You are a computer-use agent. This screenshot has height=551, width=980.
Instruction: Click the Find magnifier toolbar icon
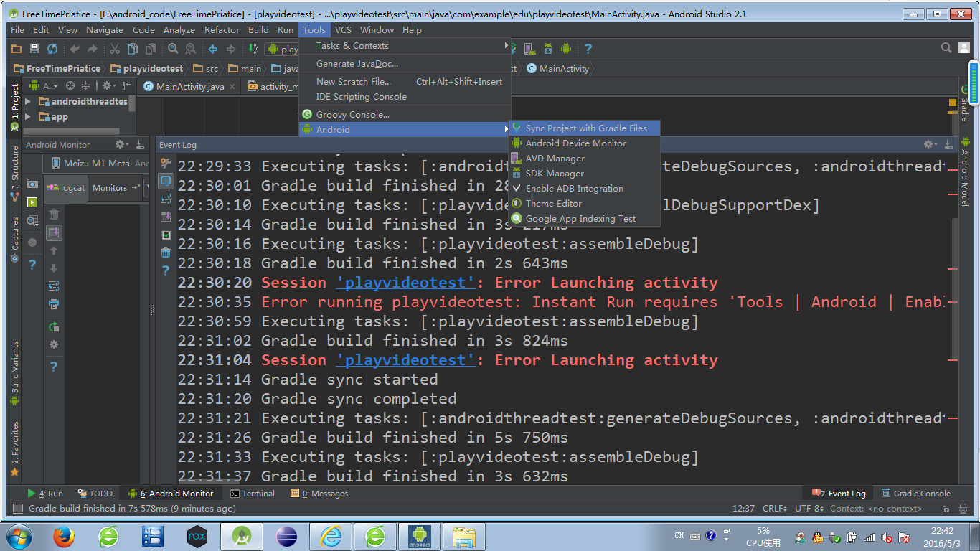tap(173, 49)
